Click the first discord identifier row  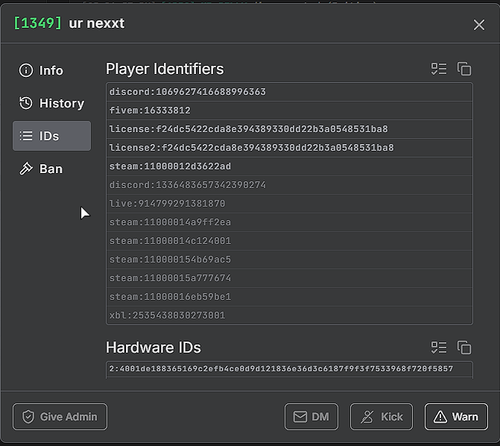tap(289, 92)
